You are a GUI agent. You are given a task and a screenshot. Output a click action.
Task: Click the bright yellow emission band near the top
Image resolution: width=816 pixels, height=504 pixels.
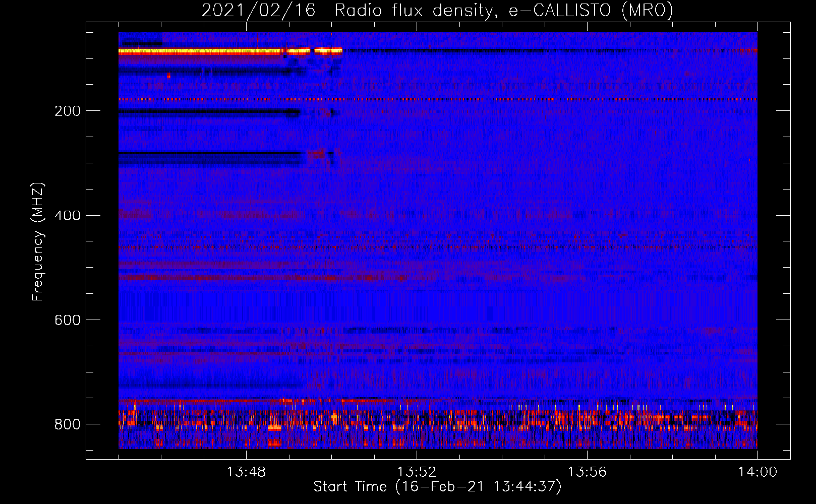(x=230, y=51)
